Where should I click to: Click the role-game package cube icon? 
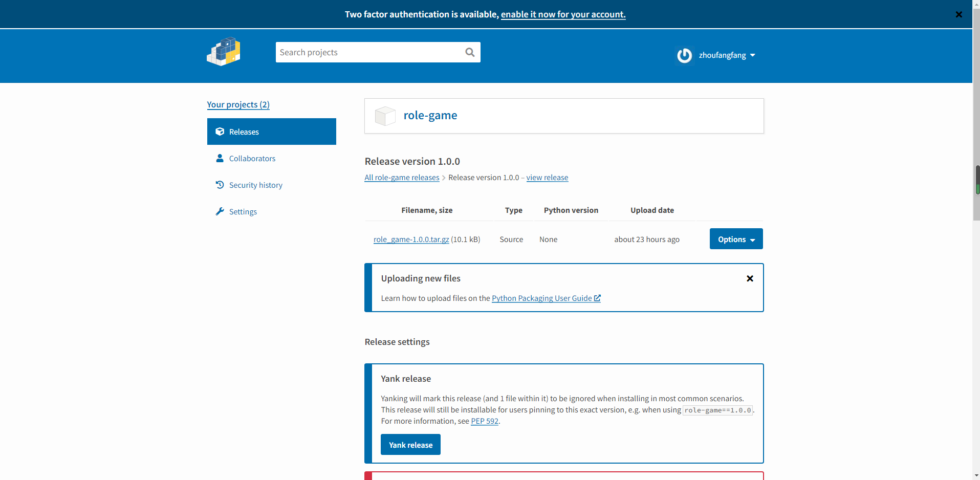pyautogui.click(x=385, y=116)
